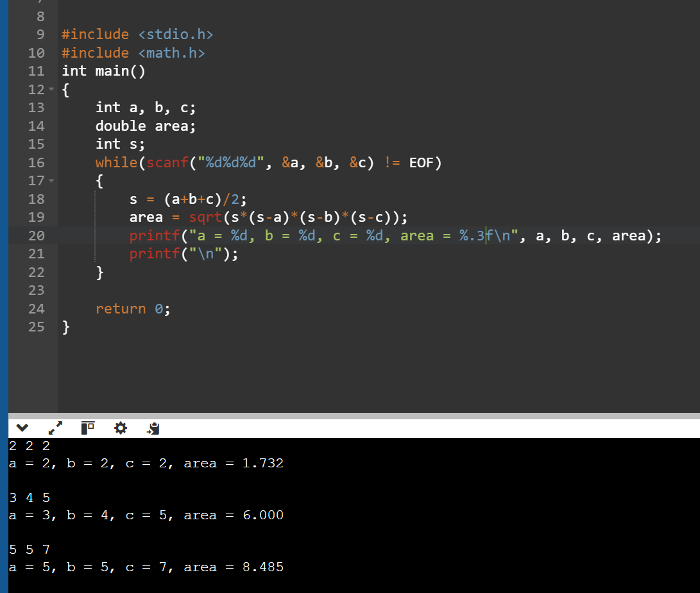700x593 pixels.
Task: Click line number 24 in the gutter
Action: tap(36, 309)
